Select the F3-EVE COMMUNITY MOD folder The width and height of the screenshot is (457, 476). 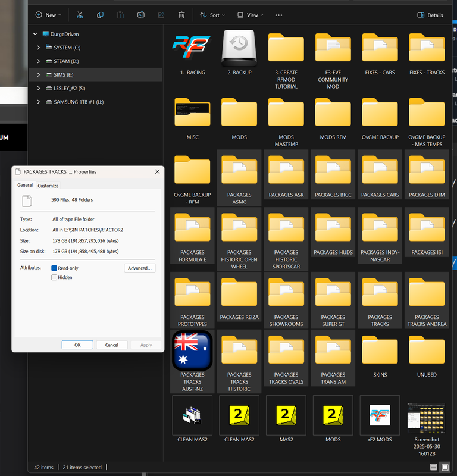(x=333, y=48)
